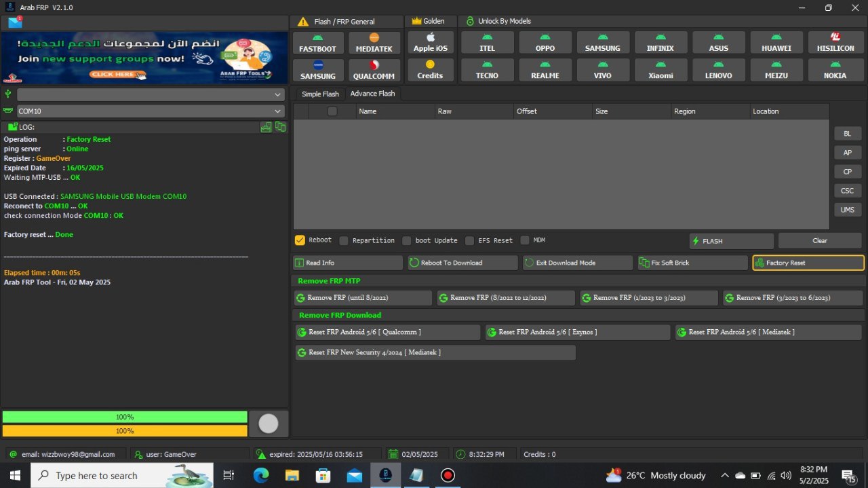Start flashing with the FLASH button
This screenshot has width=868, height=488.
(731, 241)
